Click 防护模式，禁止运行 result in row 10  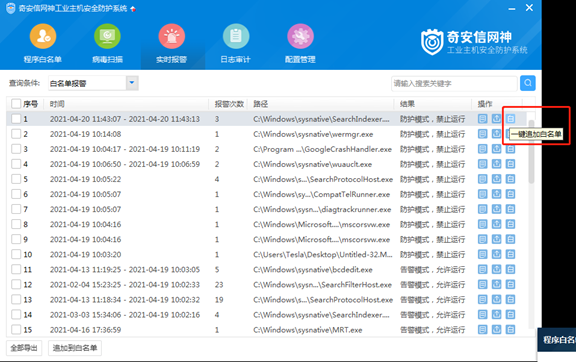(x=432, y=255)
